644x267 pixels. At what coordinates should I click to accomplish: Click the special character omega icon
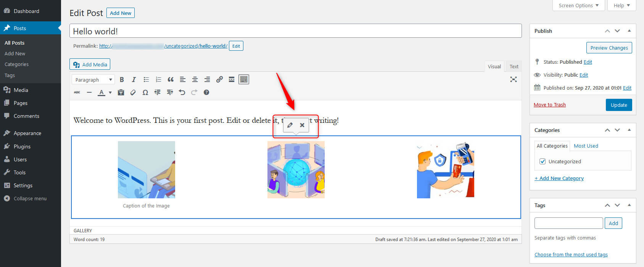tap(145, 92)
